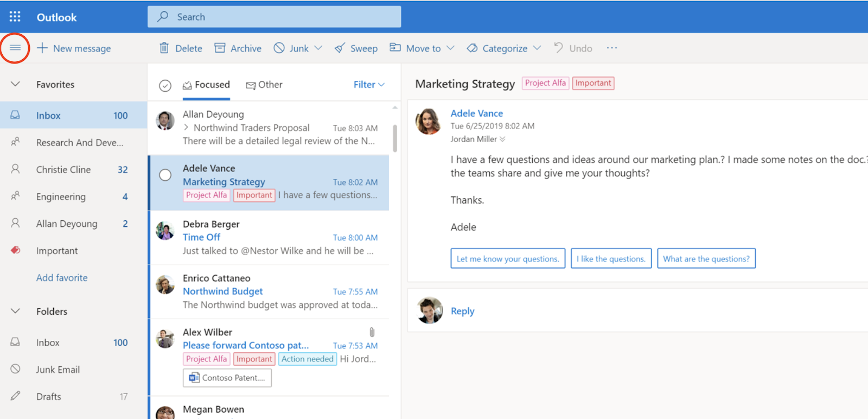Viewport: 868px width, 419px height.
Task: Click the Action needed tag on Alex Wilber's email
Action: 307,359
